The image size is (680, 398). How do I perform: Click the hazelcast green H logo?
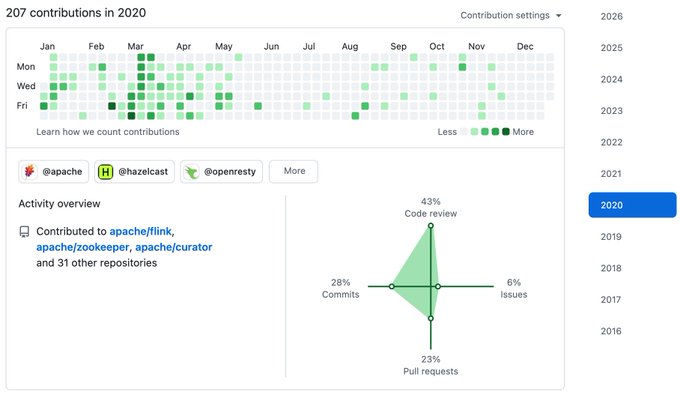105,172
